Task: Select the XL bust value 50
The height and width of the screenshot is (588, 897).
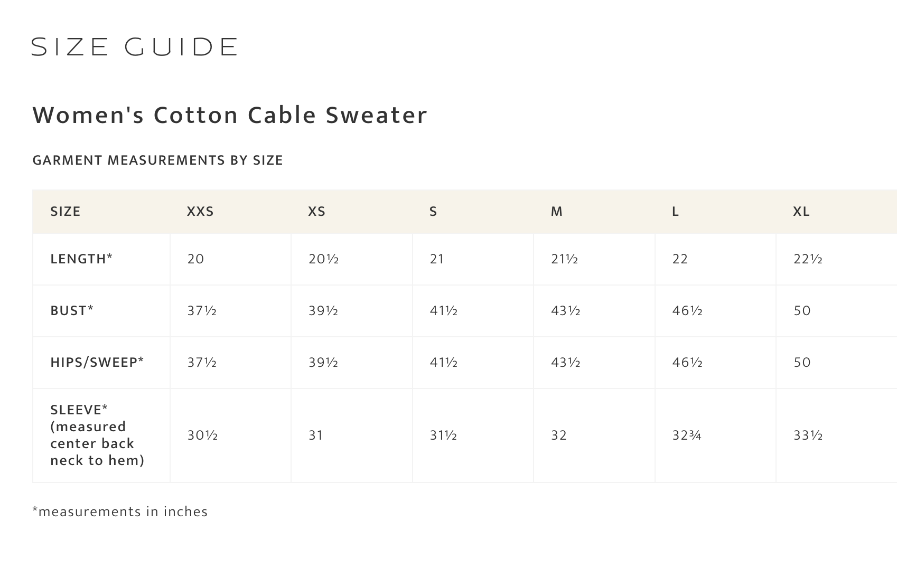Action: pyautogui.click(x=802, y=310)
